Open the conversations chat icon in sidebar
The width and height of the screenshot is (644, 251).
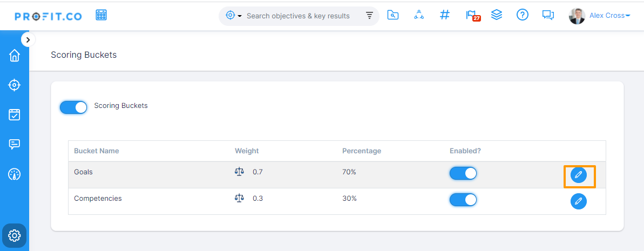(15, 144)
